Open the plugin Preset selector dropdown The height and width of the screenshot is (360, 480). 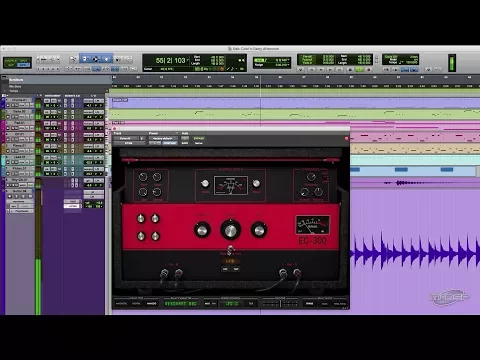click(163, 138)
